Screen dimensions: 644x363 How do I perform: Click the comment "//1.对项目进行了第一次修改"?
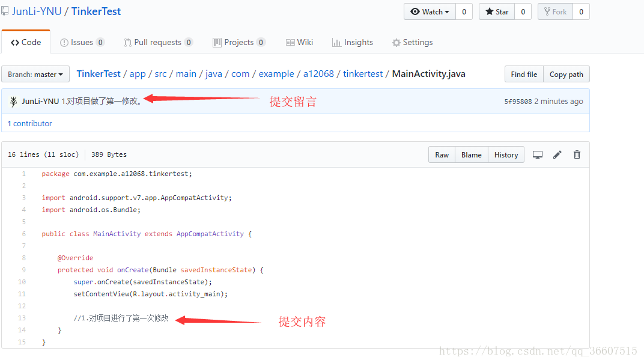coord(121,318)
